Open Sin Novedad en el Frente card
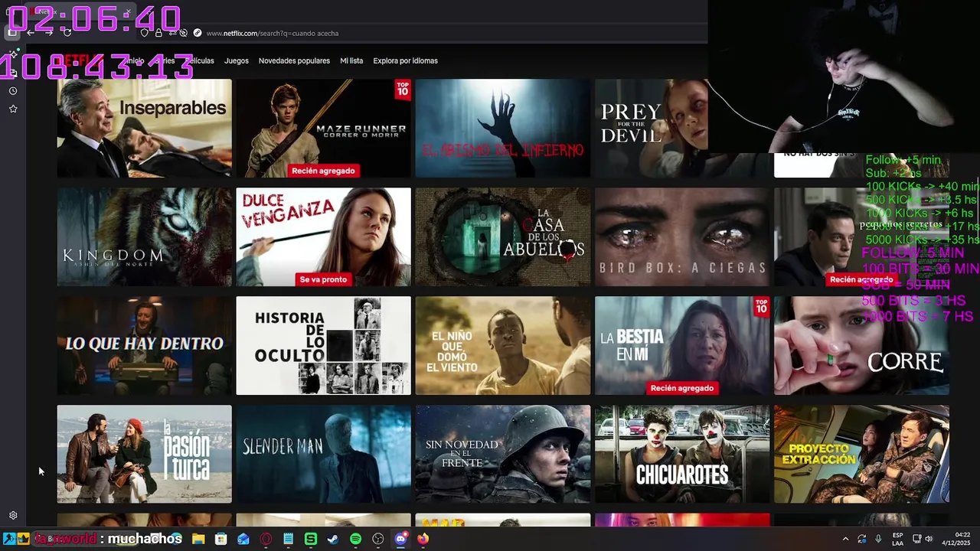This screenshot has height=551, width=980. (502, 454)
